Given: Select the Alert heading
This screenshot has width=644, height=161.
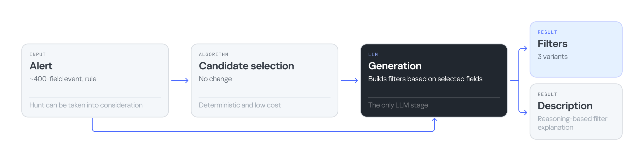Looking at the screenshot, I should tap(41, 66).
